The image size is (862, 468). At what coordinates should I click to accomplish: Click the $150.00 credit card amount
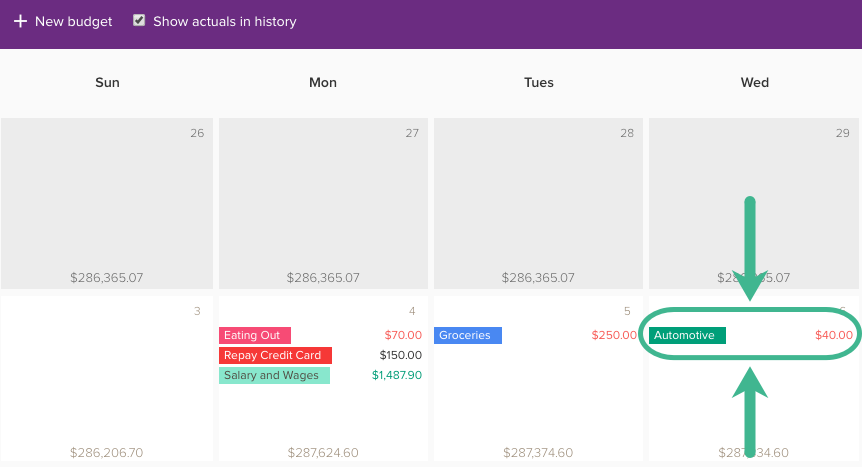(401, 355)
